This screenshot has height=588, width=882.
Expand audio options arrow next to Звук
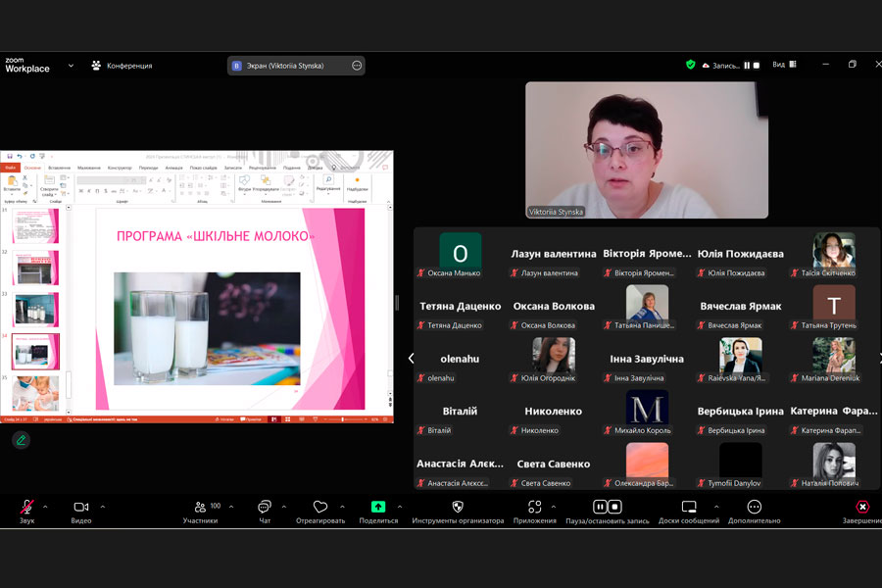(45, 507)
